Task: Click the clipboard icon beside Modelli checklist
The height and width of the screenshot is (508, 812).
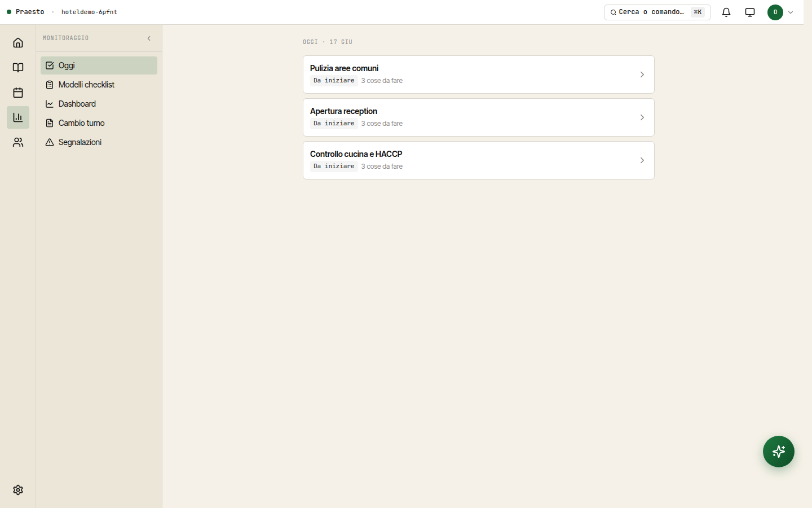Action: [50, 85]
